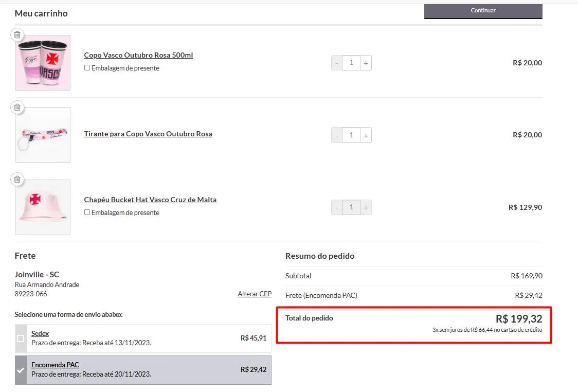The width and height of the screenshot is (578, 392).
Task: Toggle the Encomenda PAC checkmark
Action: pyautogui.click(x=21, y=370)
